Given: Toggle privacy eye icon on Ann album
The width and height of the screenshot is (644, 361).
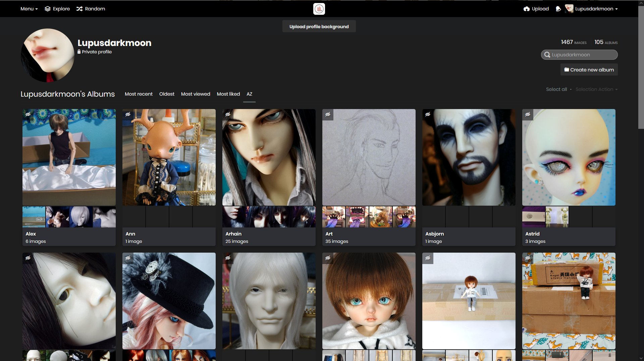Looking at the screenshot, I should 128,114.
